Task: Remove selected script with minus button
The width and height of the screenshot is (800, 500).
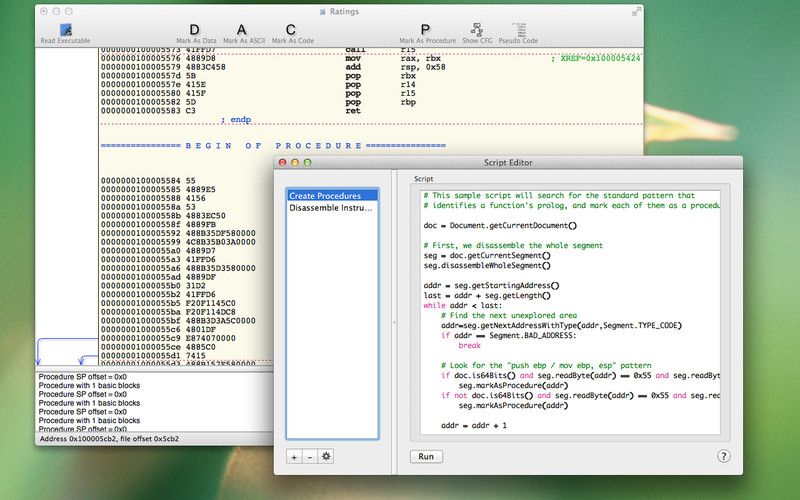Action: pos(310,456)
